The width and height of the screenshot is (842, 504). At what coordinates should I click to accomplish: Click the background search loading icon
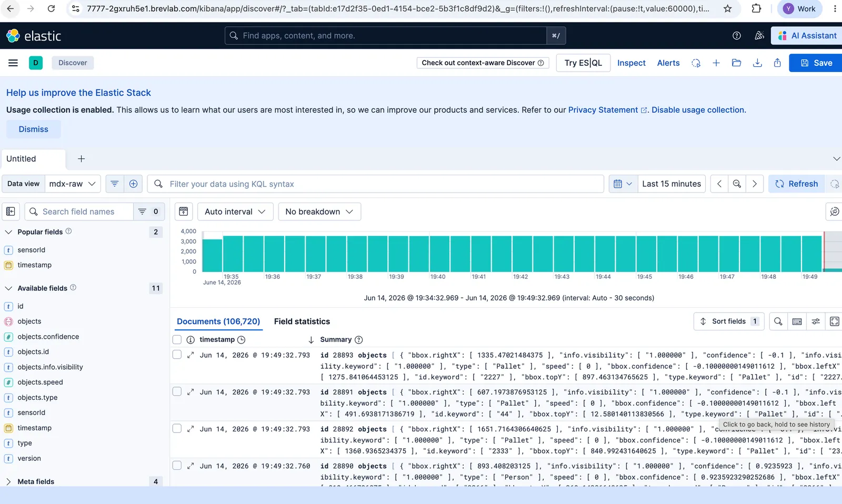[x=696, y=63]
